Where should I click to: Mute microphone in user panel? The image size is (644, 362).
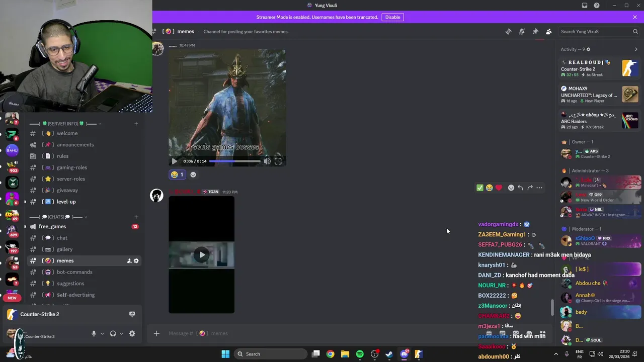(94, 333)
